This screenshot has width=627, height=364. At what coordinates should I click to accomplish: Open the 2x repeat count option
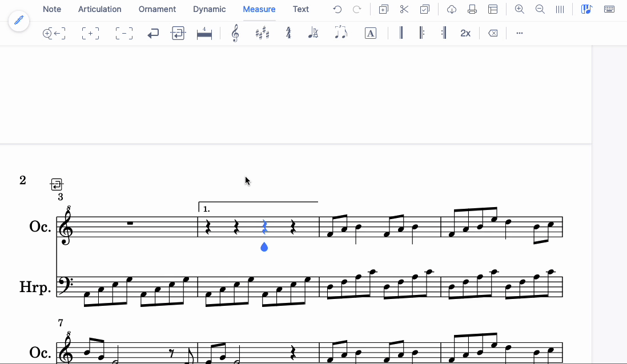point(465,33)
